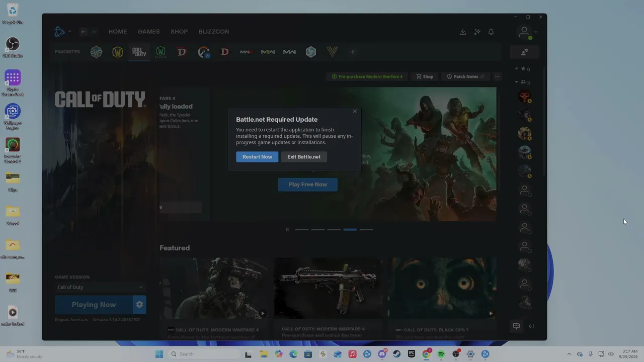Open Elgato Stream Deck desktop shortcut
The height and width of the screenshot is (362, 644).
[13, 83]
